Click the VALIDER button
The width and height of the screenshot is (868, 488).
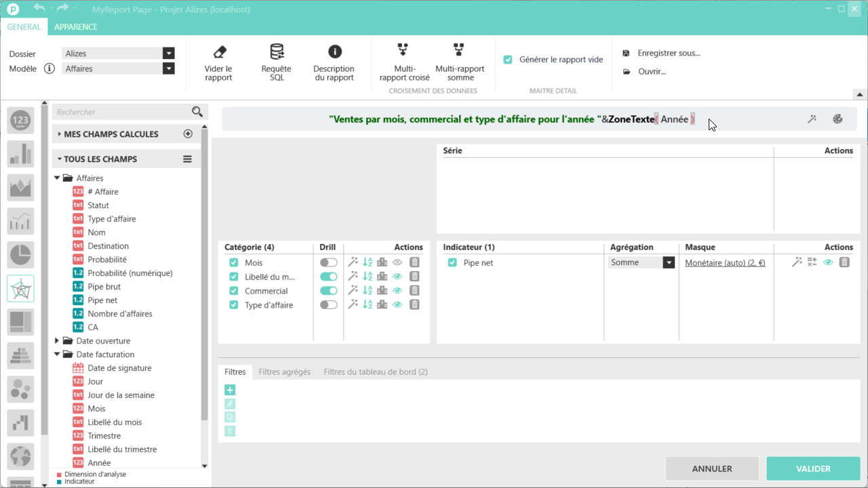(813, 468)
